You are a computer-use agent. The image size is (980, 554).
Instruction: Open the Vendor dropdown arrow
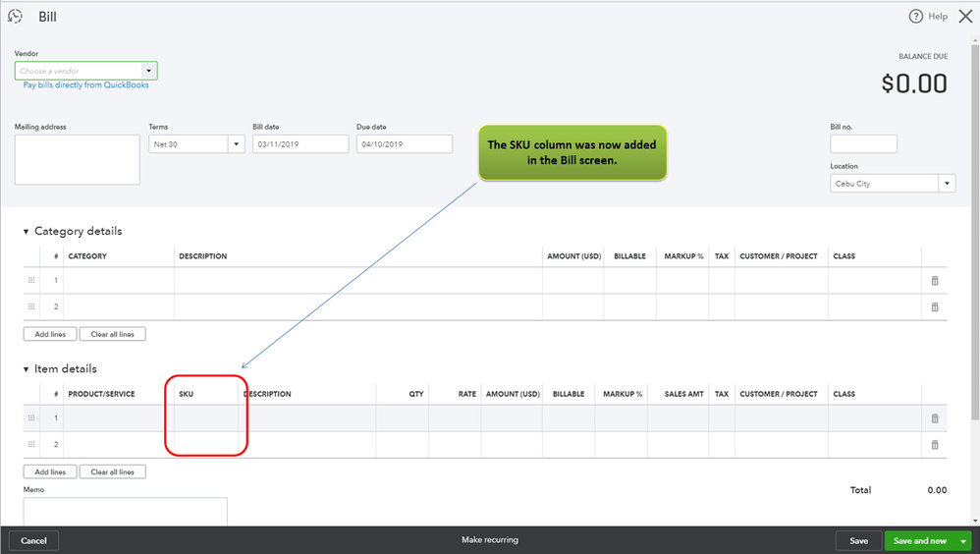point(148,71)
